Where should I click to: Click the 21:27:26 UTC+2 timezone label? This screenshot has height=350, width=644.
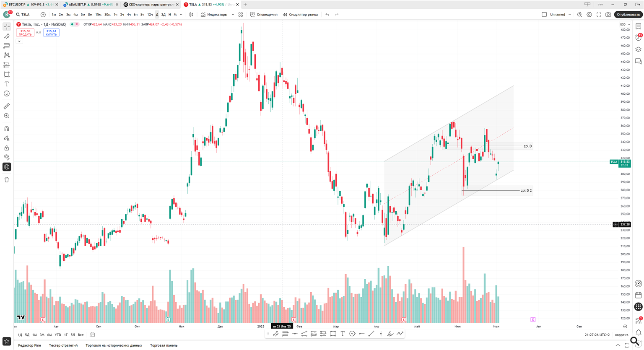(x=597, y=335)
